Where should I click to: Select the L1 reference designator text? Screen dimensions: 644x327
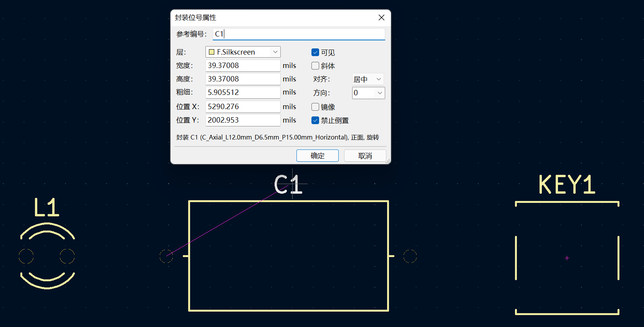tap(46, 207)
